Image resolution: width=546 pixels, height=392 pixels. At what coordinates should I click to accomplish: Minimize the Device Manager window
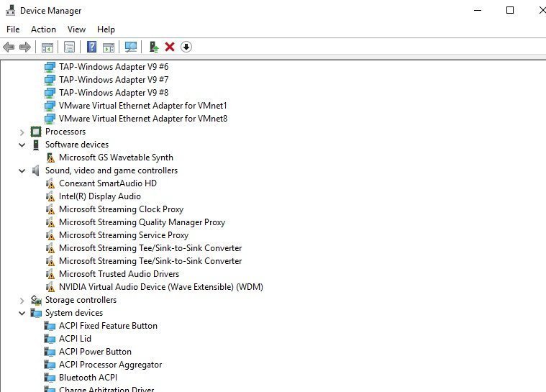(478, 11)
